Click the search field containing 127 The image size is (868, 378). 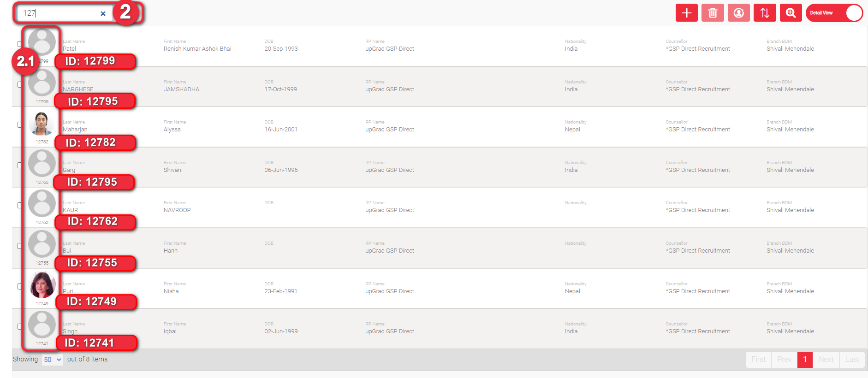(59, 13)
